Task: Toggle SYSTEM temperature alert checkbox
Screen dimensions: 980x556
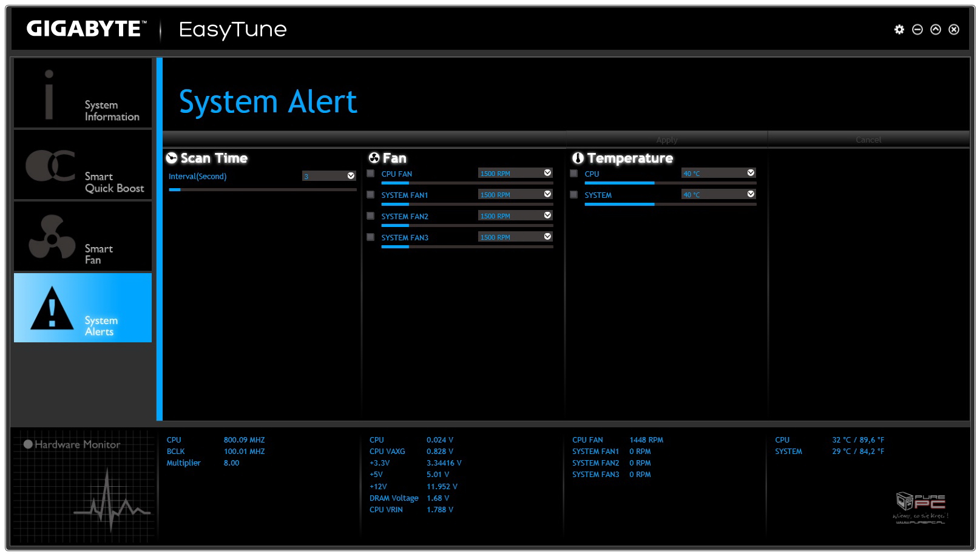Action: (574, 195)
